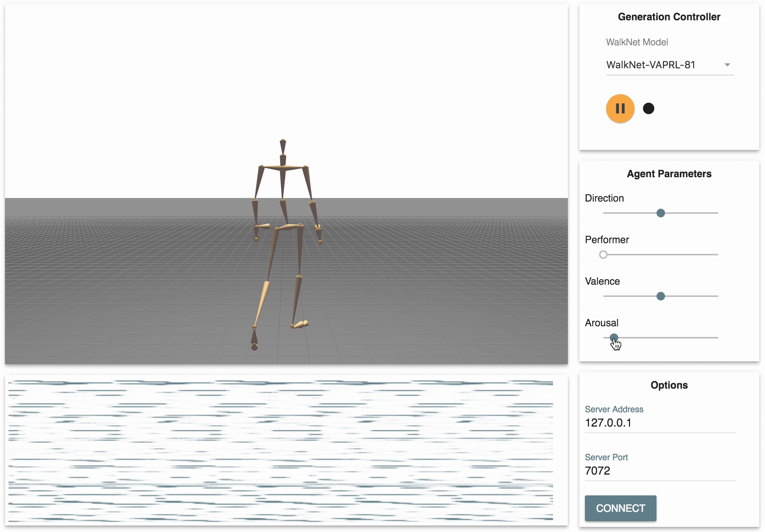765x532 pixels.
Task: Open the WalkNet Model dropdown arrow
Action: coord(727,65)
